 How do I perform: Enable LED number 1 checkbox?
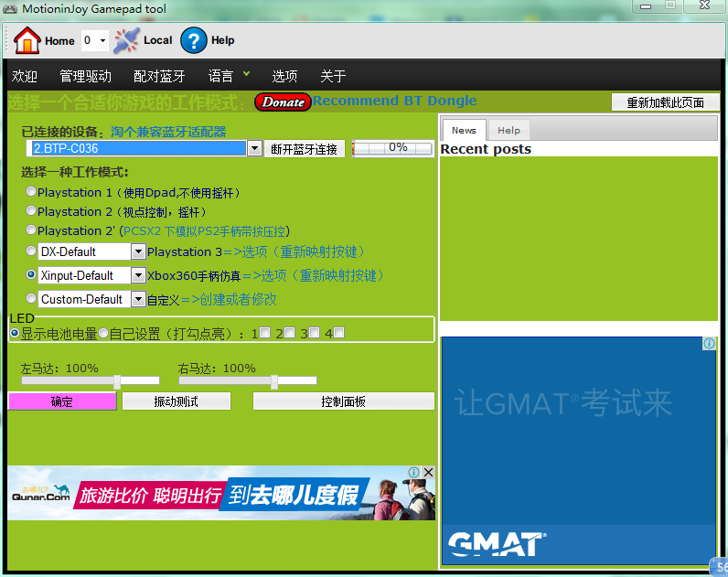coord(264,333)
